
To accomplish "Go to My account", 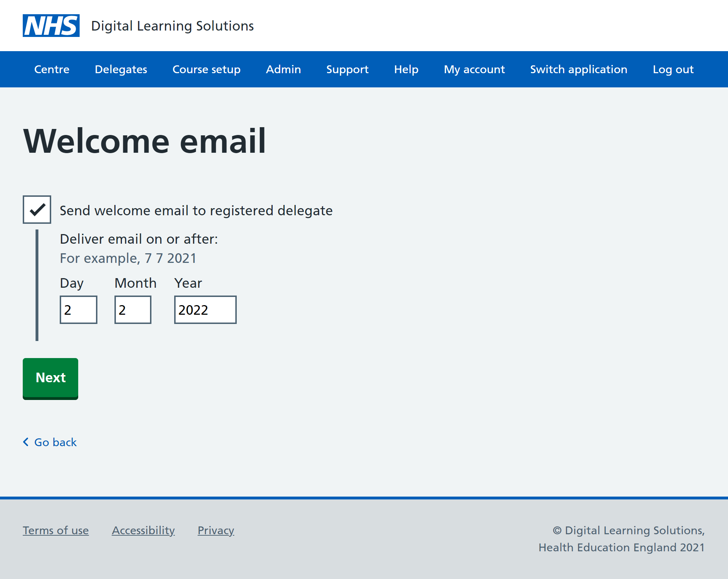I will [x=474, y=69].
